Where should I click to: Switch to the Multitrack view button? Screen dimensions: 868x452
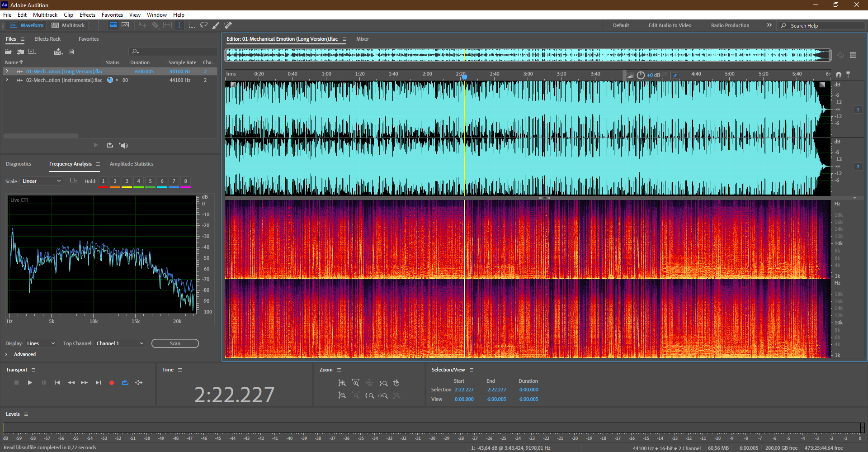68,25
